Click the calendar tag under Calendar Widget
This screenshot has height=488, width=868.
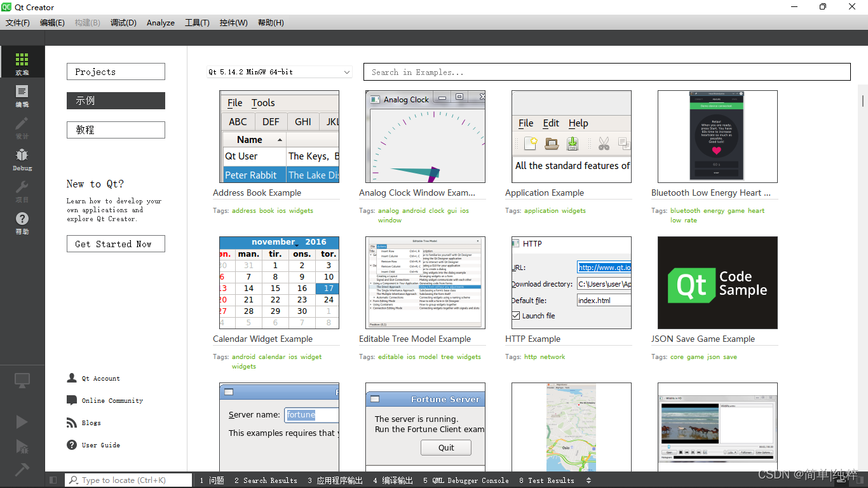click(x=272, y=356)
